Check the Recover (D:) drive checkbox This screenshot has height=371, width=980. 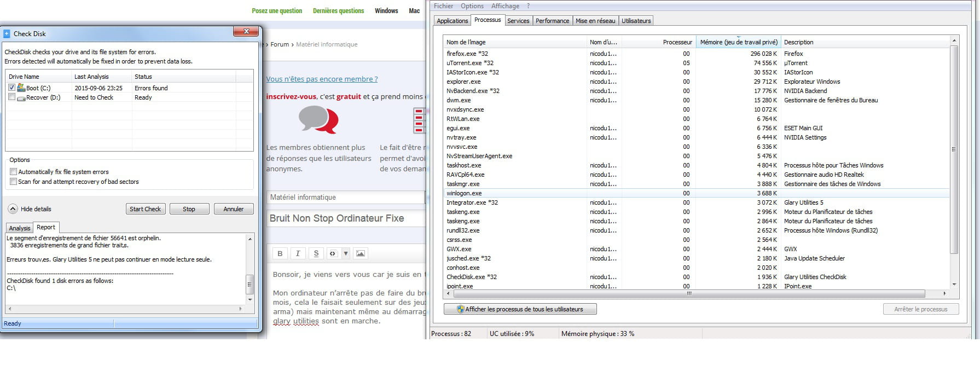coord(11,97)
